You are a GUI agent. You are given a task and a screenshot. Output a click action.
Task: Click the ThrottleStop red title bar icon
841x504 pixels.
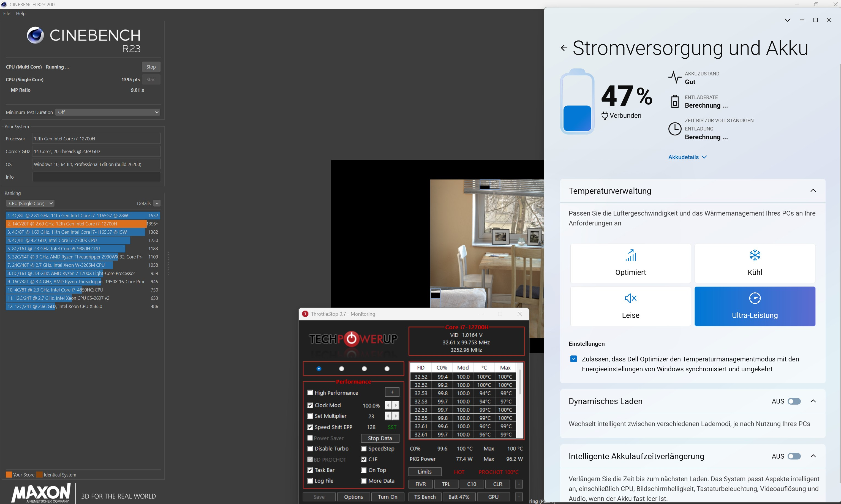[305, 314]
